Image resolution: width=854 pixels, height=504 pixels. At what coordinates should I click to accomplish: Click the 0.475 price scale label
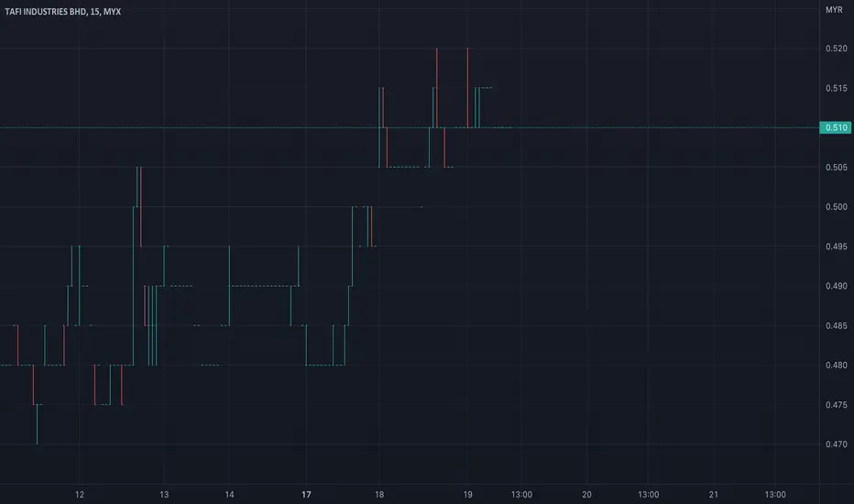836,405
